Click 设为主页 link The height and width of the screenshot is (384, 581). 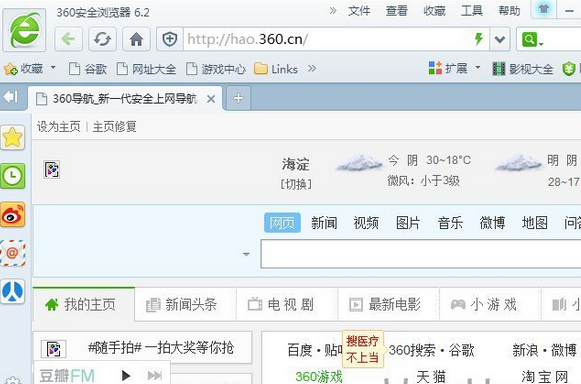tap(59, 127)
